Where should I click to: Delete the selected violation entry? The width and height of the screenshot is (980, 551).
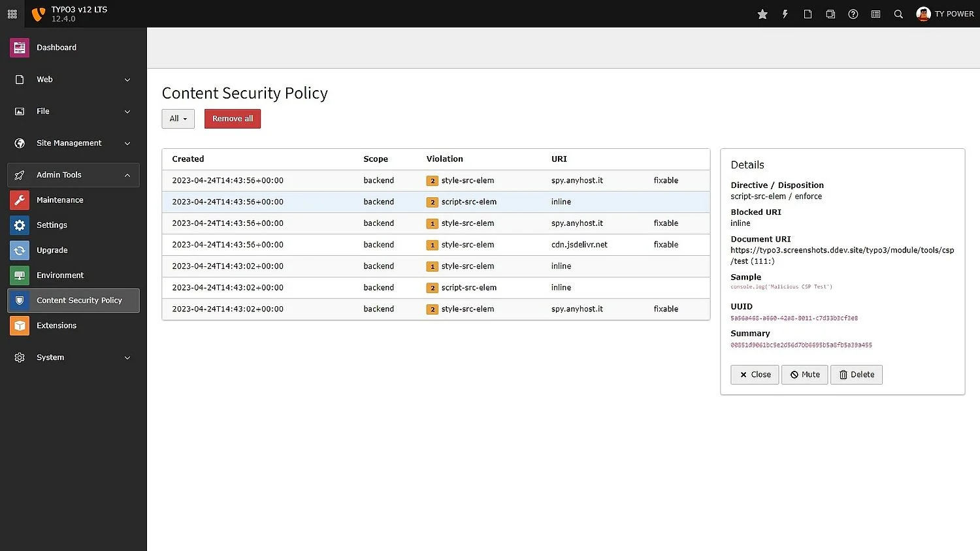(x=856, y=374)
